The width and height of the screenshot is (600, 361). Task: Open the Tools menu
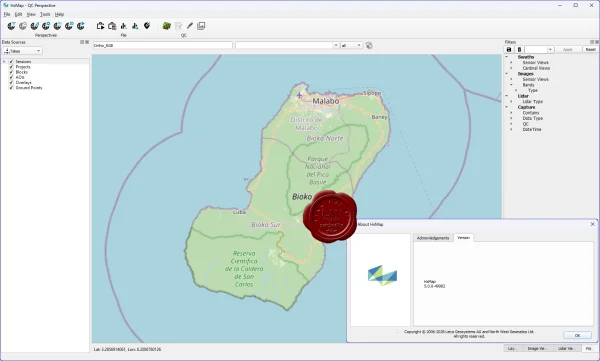[45, 14]
